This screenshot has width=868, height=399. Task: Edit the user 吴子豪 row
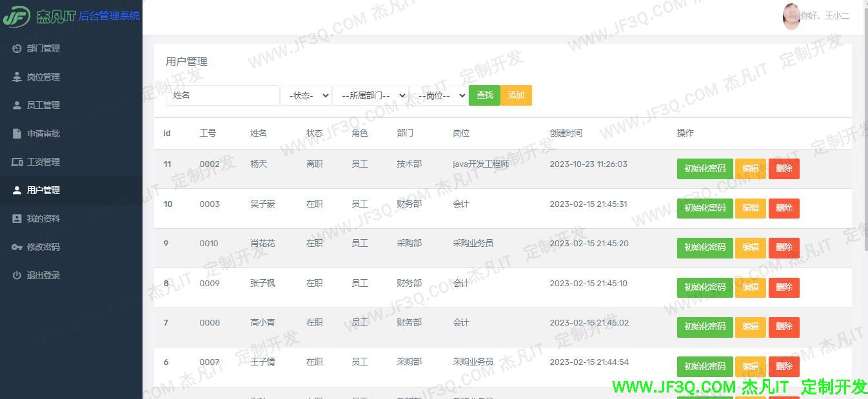[750, 208]
